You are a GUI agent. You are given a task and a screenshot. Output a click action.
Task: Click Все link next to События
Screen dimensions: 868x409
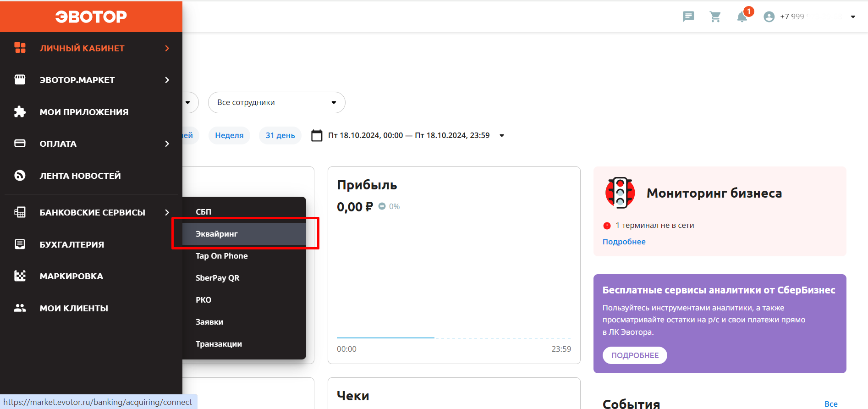pyautogui.click(x=831, y=403)
